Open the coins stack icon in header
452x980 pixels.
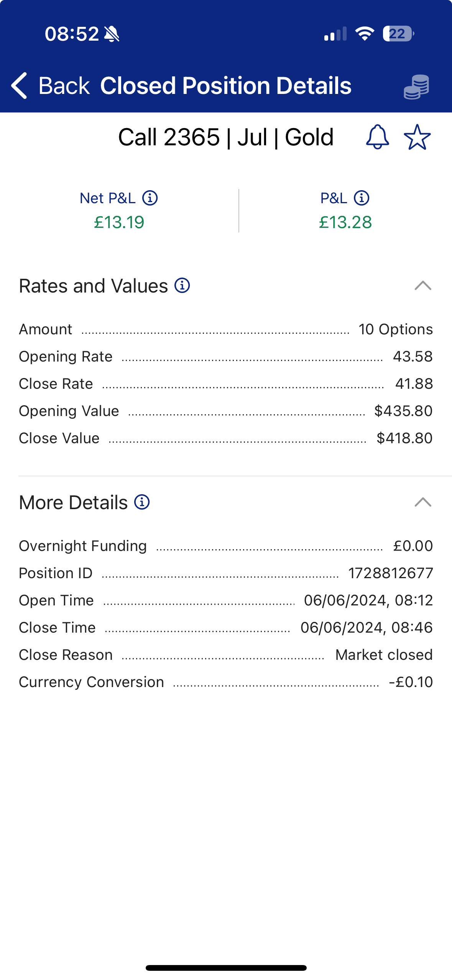pos(416,87)
